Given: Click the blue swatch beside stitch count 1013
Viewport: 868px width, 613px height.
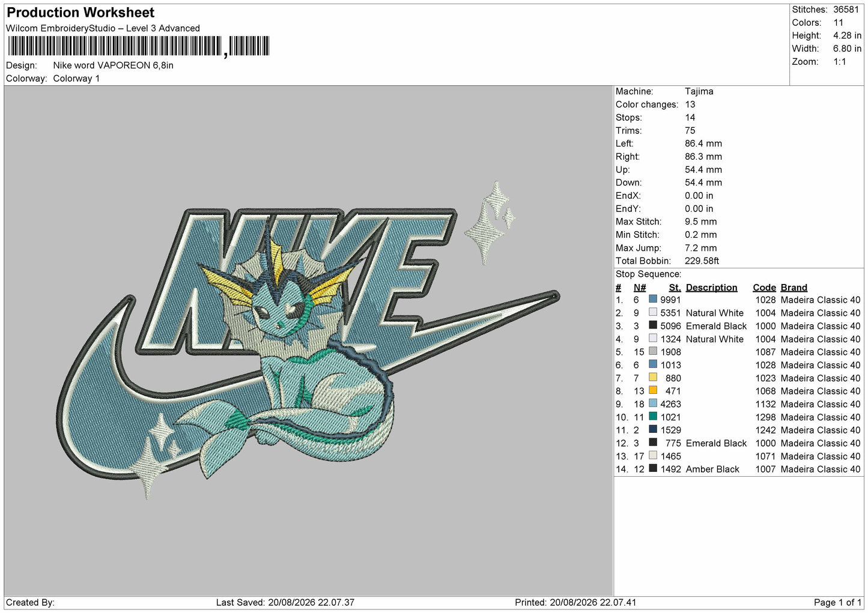Looking at the screenshot, I should [x=653, y=364].
